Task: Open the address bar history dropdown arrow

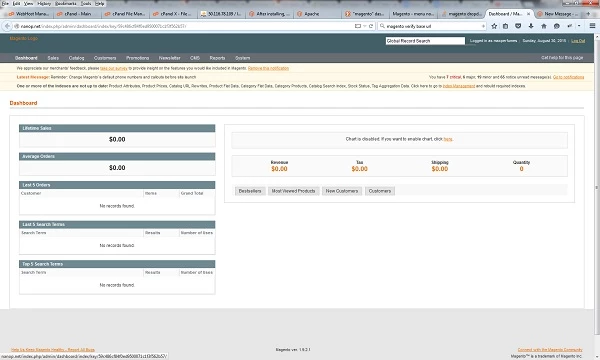Action: click(365, 26)
